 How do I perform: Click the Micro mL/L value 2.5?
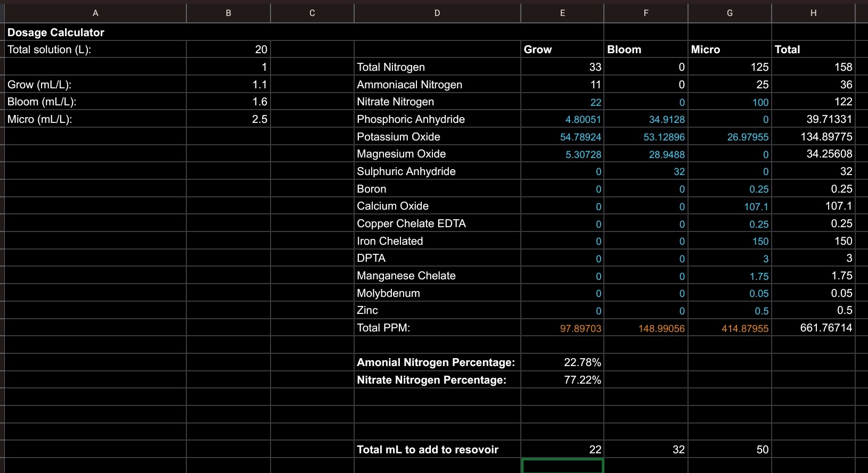pos(228,119)
